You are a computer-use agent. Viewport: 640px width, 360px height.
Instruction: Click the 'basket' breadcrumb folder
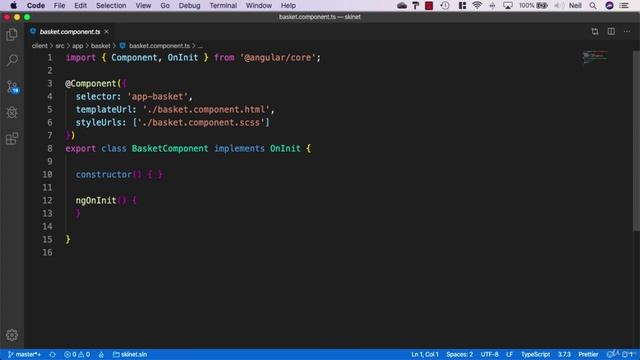click(x=100, y=46)
